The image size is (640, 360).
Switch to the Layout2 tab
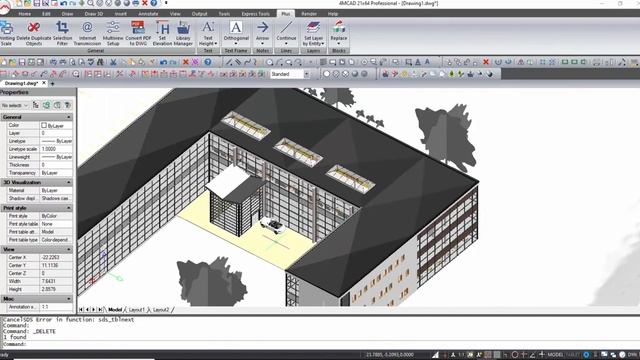pyautogui.click(x=161, y=310)
